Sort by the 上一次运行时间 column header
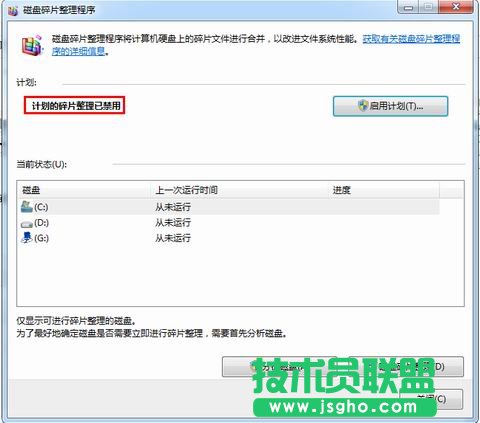This screenshot has width=480, height=423. pos(240,190)
